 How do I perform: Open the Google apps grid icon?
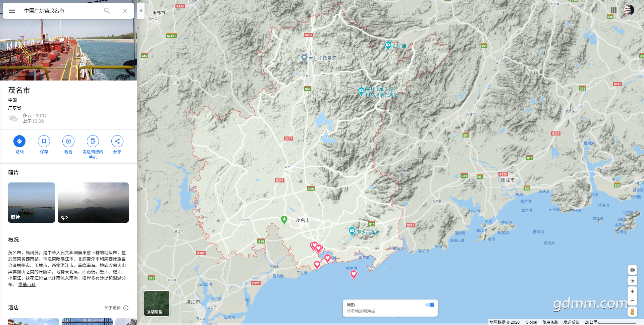(x=614, y=10)
